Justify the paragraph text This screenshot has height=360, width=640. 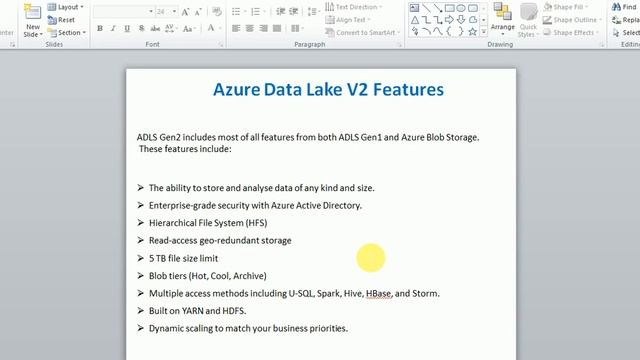(x=277, y=28)
